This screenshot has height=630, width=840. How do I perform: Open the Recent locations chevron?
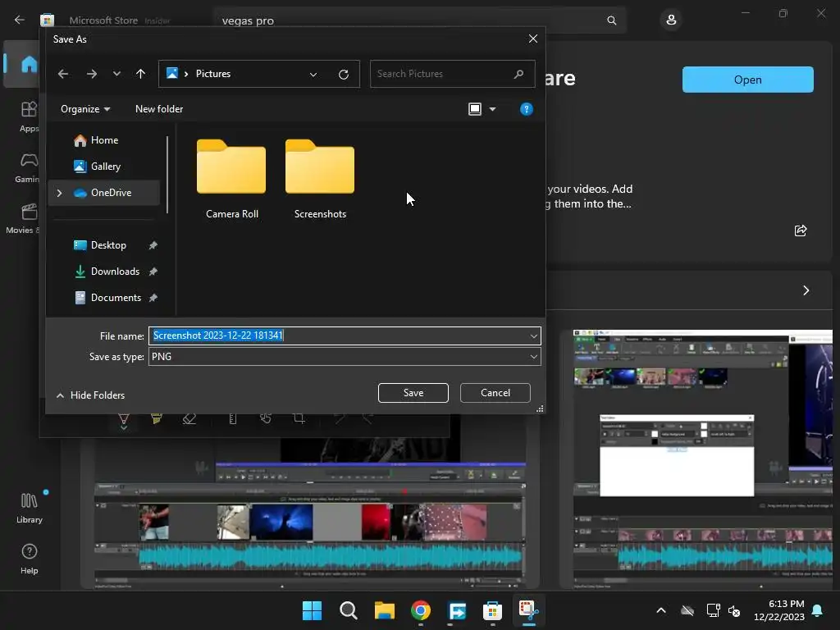(116, 74)
